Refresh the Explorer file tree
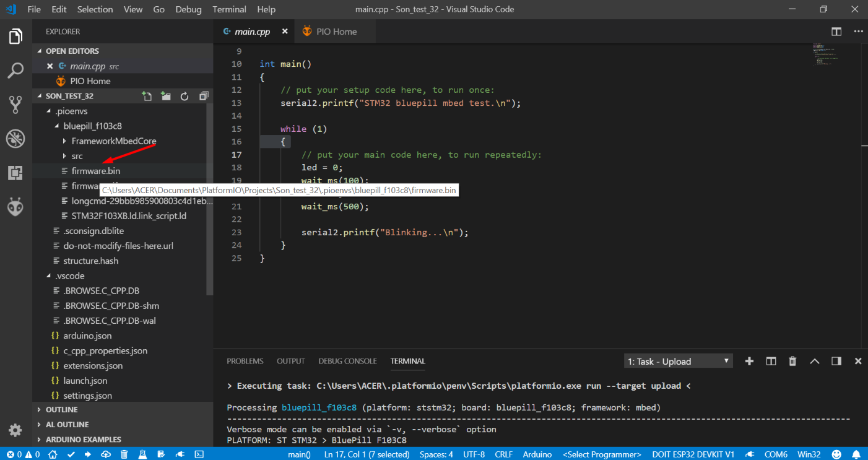The height and width of the screenshot is (460, 868). click(x=184, y=96)
